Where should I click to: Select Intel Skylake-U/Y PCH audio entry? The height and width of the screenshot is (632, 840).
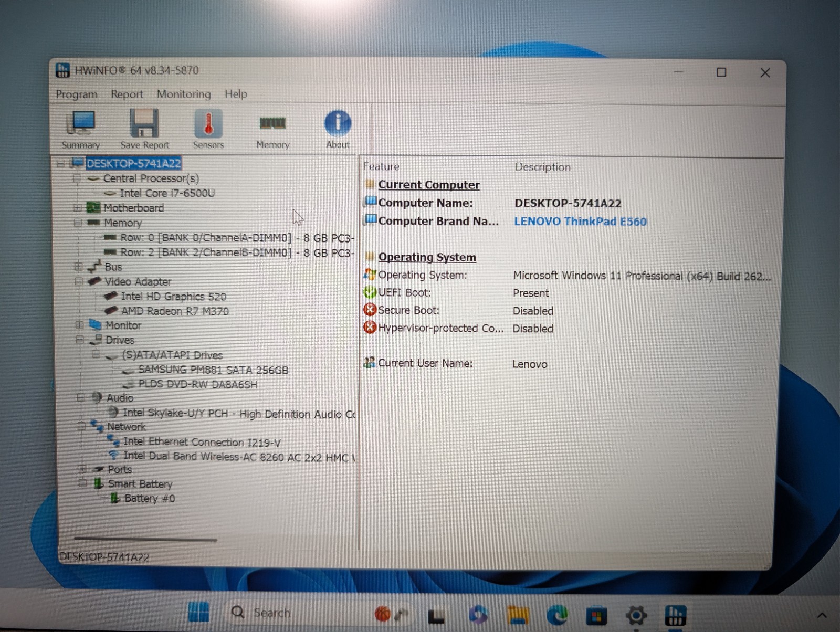239,414
